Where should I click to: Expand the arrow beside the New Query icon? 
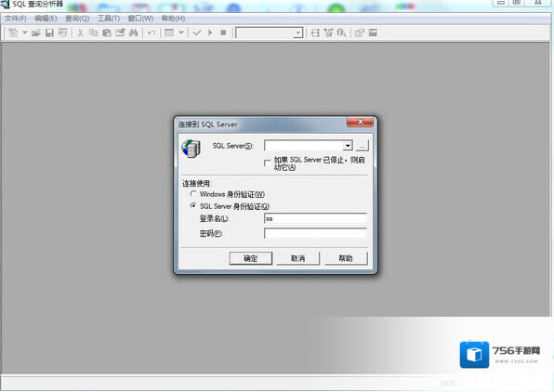25,33
